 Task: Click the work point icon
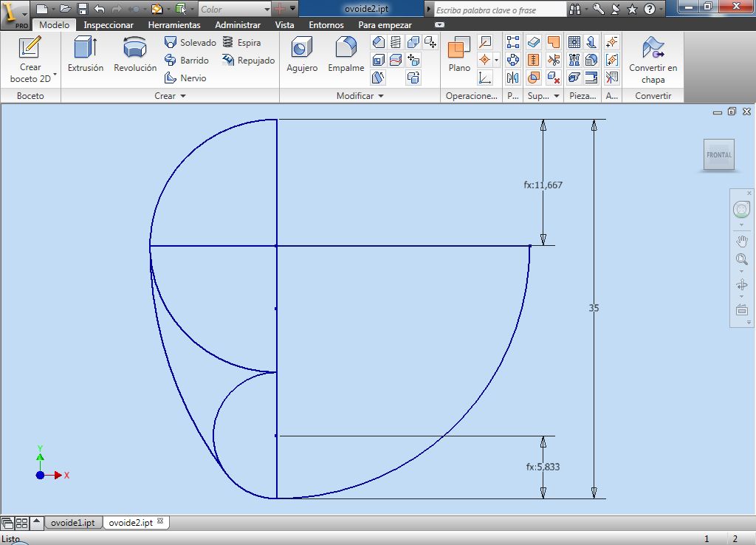(485, 61)
